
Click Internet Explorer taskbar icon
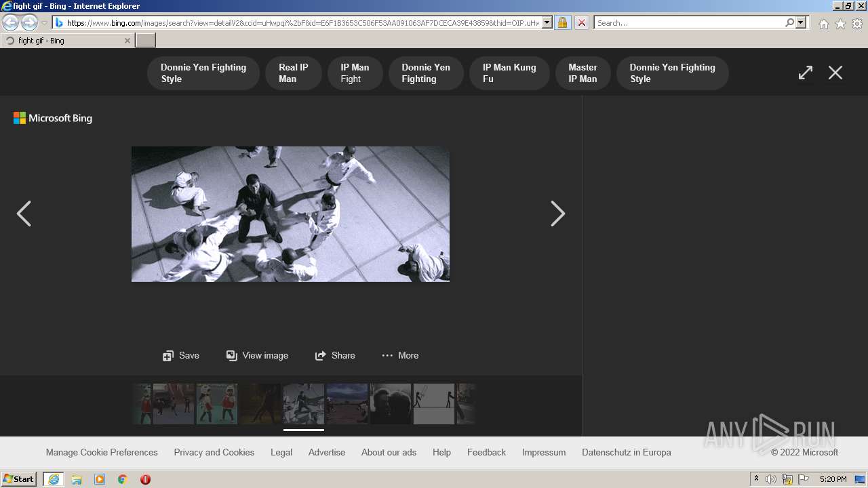54,479
